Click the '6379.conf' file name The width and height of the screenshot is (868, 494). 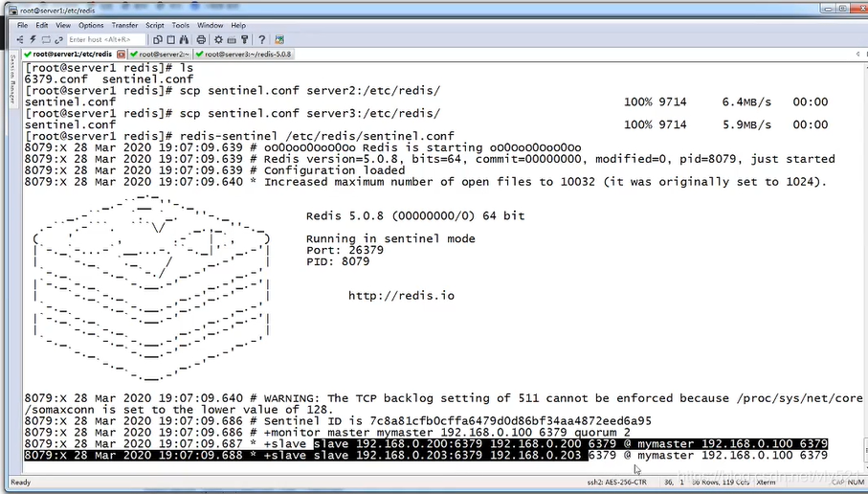[56, 79]
